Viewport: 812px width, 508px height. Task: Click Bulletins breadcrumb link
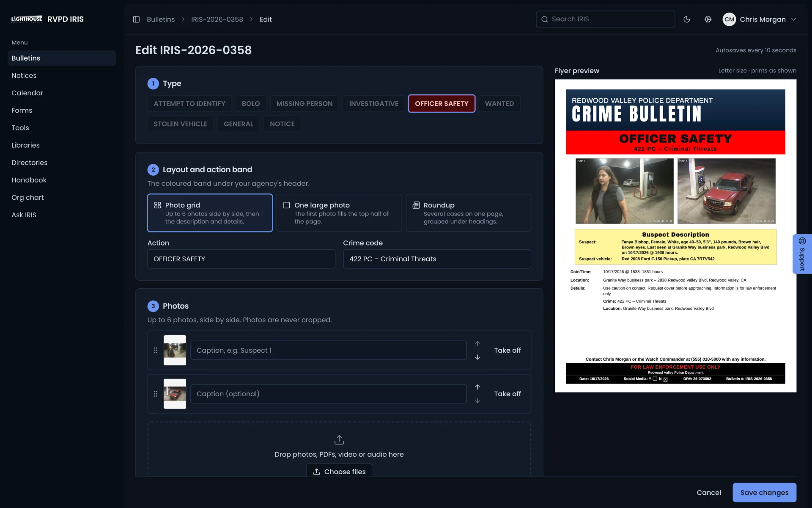click(161, 19)
